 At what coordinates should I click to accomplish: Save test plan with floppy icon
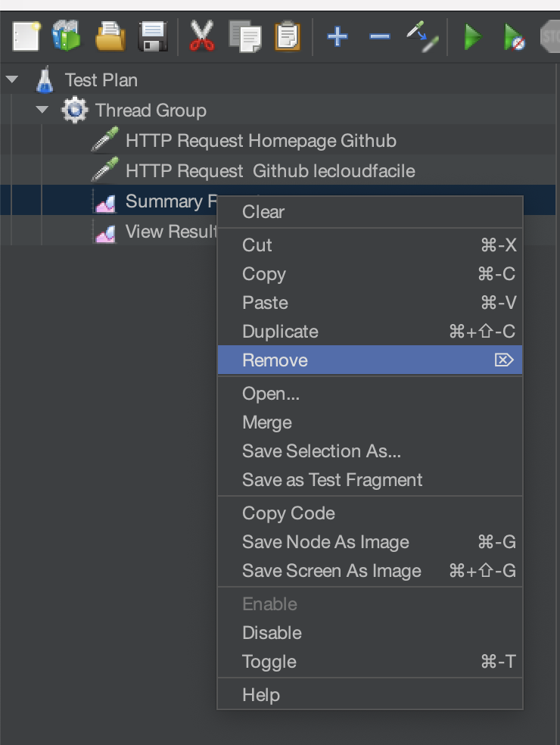coord(153,36)
